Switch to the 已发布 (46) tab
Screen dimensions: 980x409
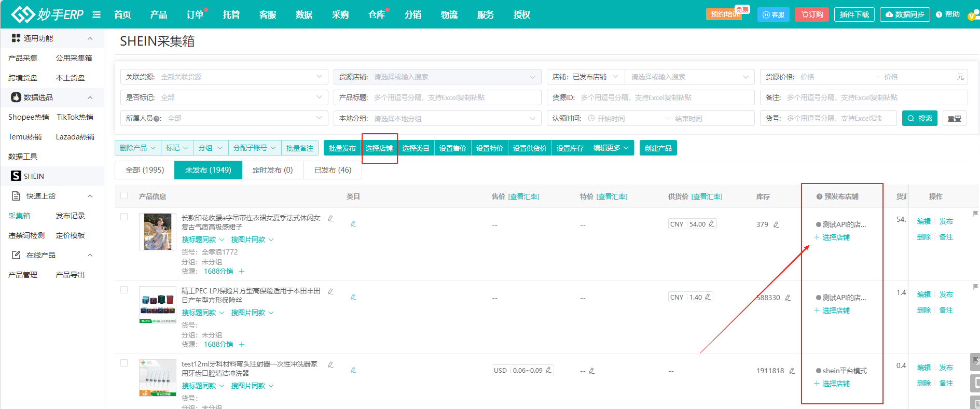tap(333, 170)
